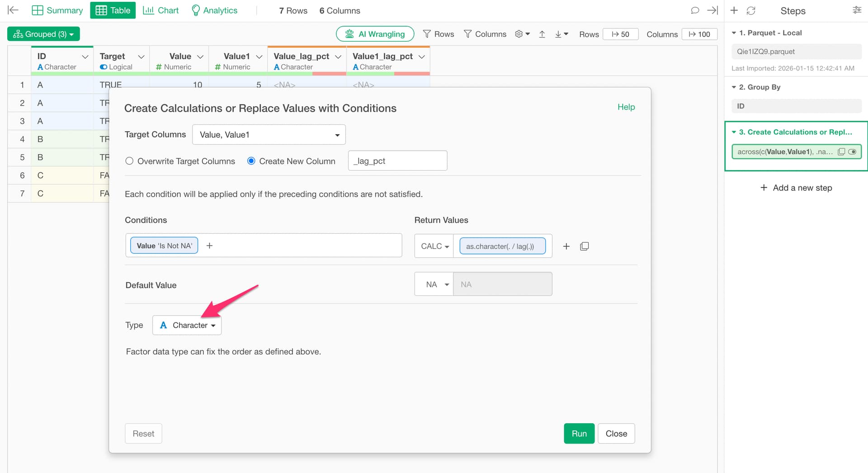Click the refresh steps icon
Viewport: 868px width, 473px height.
751,10
